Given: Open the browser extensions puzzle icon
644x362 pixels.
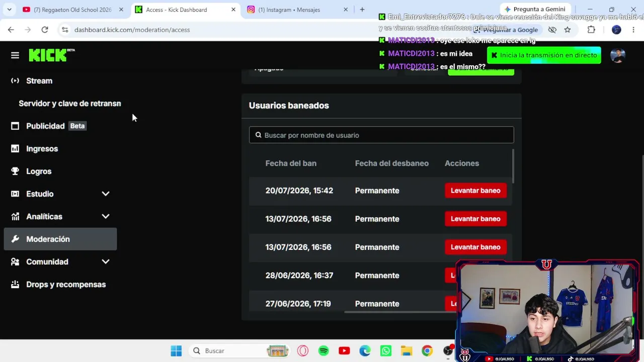Looking at the screenshot, I should coord(591,30).
